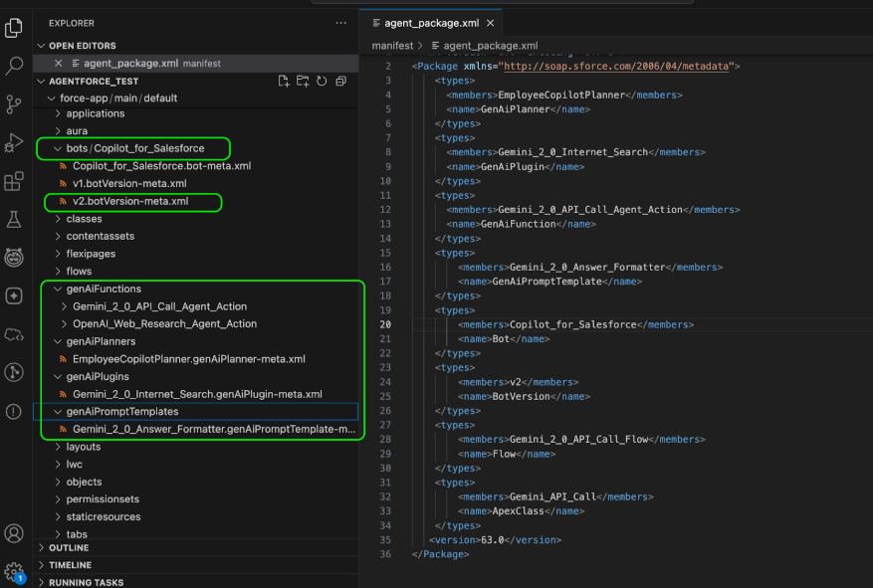Screen dimensions: 873x588
Task: Open the Manage gear settings icon
Action: tap(13, 571)
